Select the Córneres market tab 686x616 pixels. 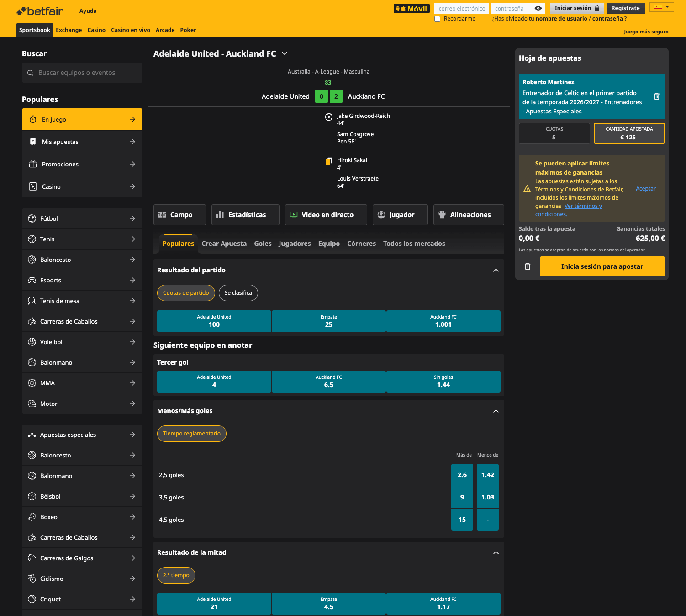point(361,244)
